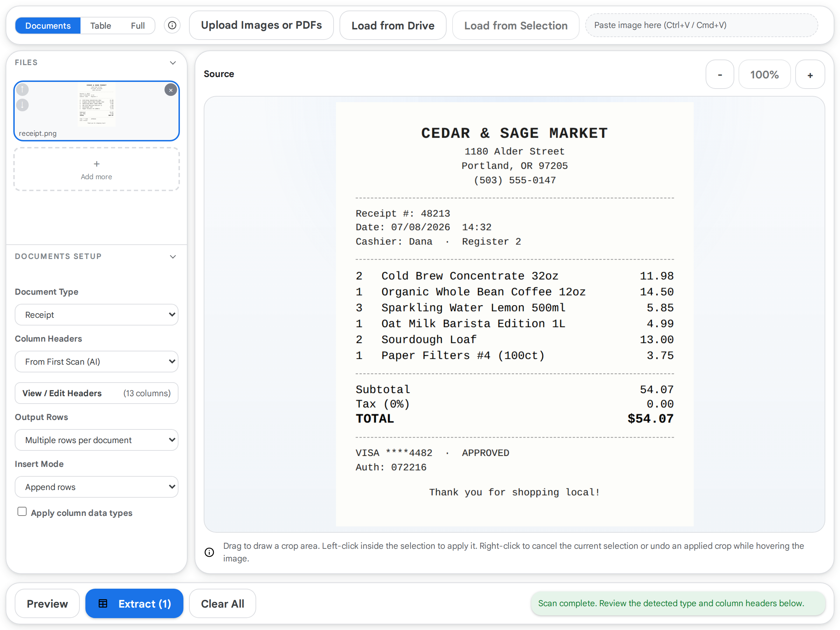Collapse the Files section chevron
Viewport: 840px width, 630px height.
click(x=173, y=63)
